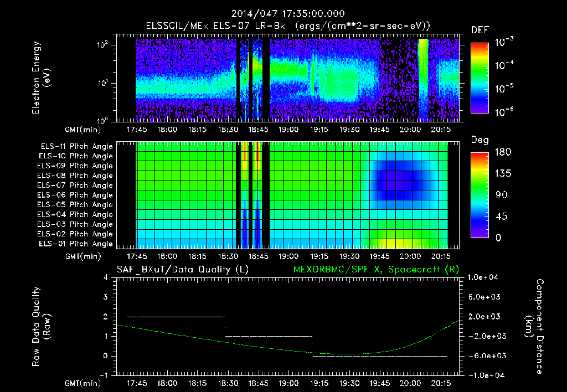The height and width of the screenshot is (392, 567).
Task: Click the -1 tick on data quality axis
Action: (104, 375)
